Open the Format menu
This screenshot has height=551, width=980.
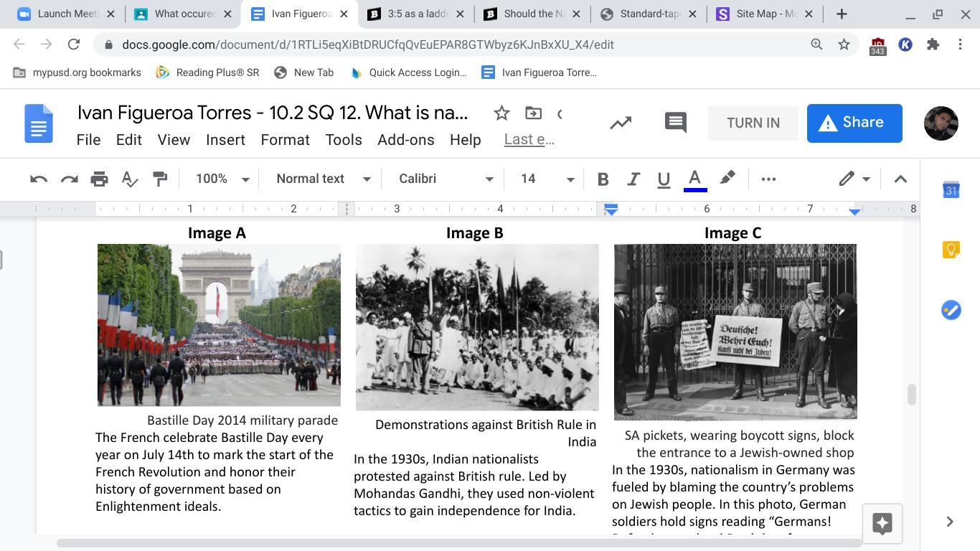(x=285, y=140)
